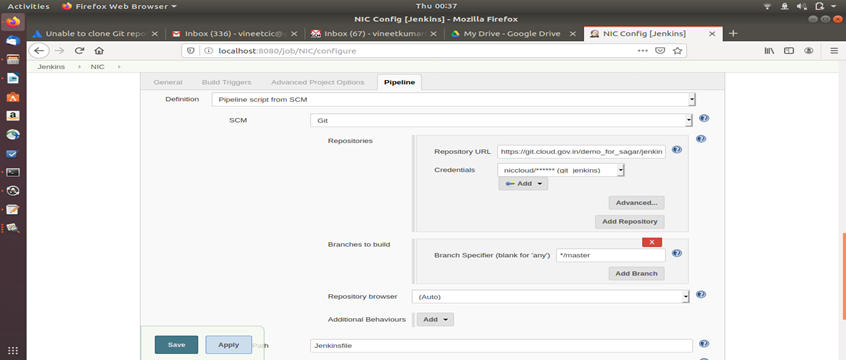Screen dimensions: 846x360
Task: Click the Advanced... repository button
Action: pyautogui.click(x=637, y=203)
